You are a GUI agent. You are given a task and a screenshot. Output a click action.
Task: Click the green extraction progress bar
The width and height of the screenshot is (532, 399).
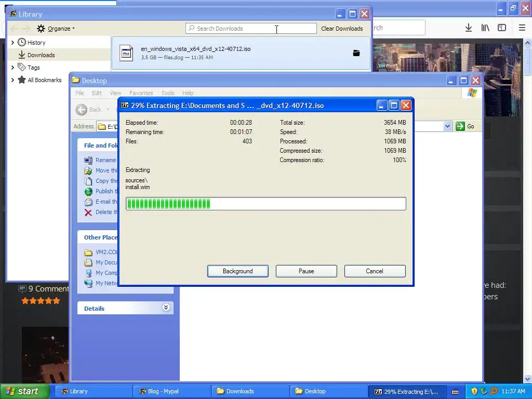point(265,204)
